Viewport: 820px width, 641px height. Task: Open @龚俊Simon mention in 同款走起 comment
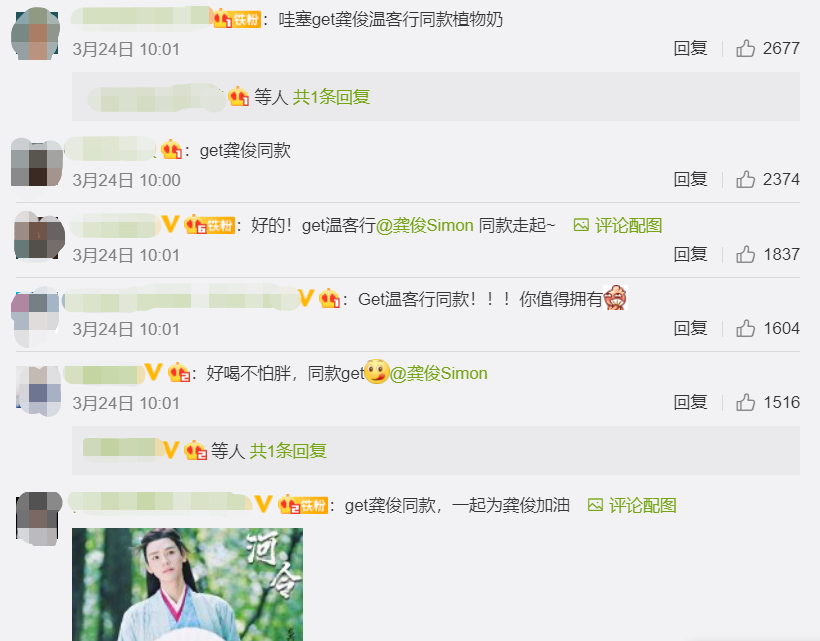tap(425, 225)
